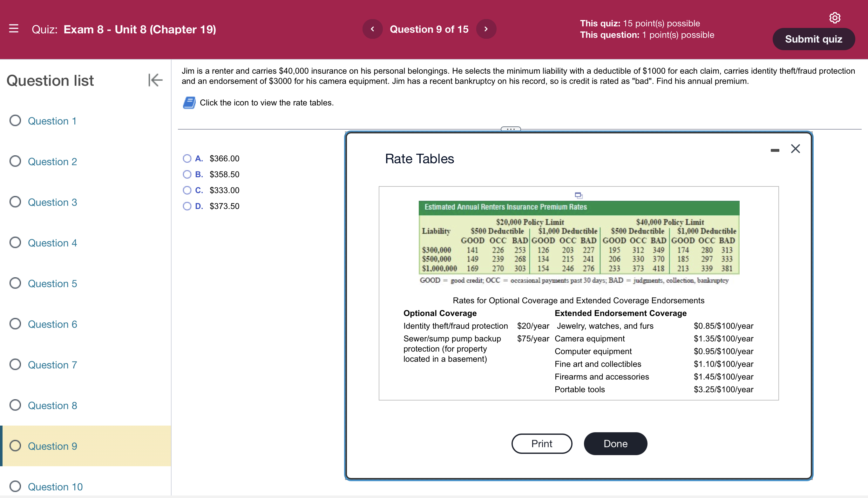The height and width of the screenshot is (498, 868).
Task: Go to next question arrow
Action: (x=486, y=29)
